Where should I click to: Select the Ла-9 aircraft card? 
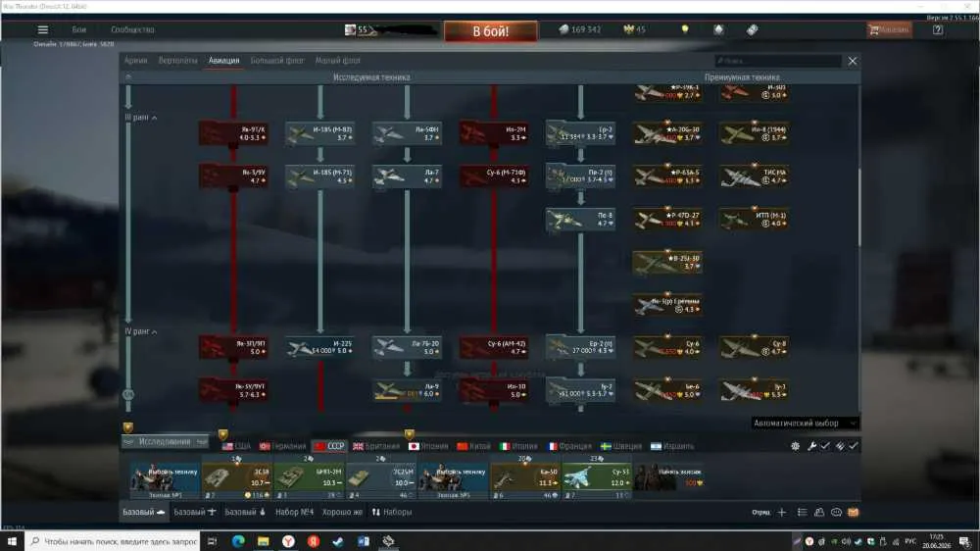pyautogui.click(x=407, y=390)
